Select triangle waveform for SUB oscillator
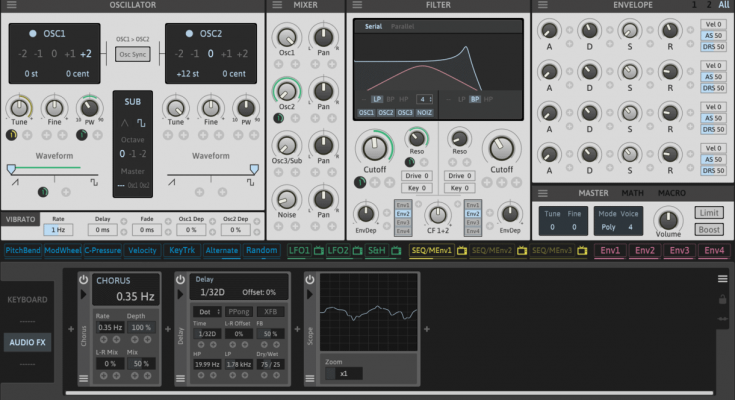This screenshot has width=735, height=400. coord(125,123)
